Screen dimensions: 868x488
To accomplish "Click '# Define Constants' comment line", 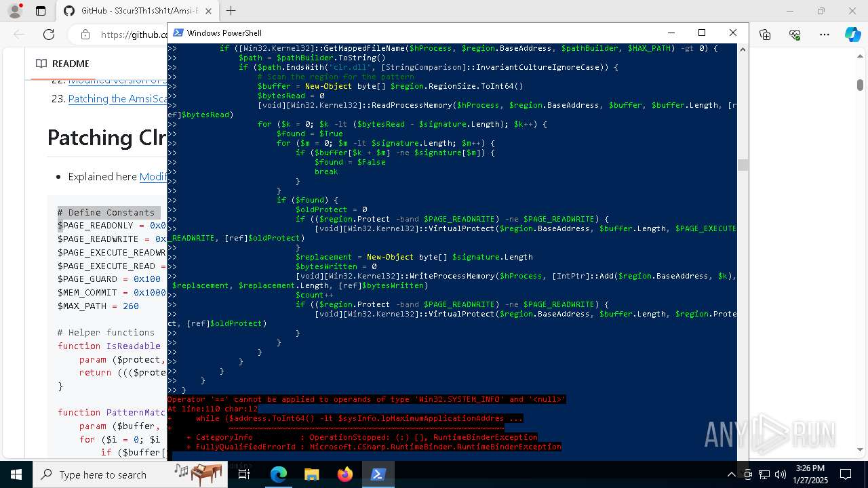I will (x=106, y=212).
